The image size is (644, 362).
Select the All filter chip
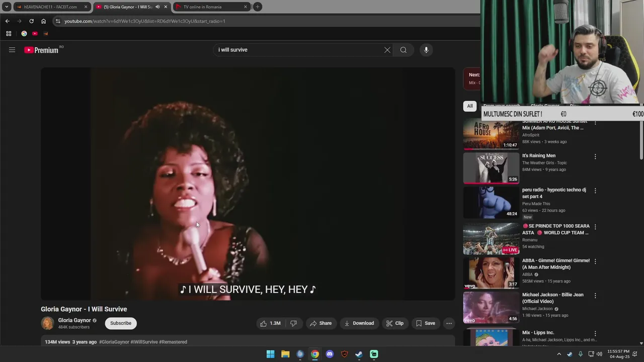click(470, 106)
